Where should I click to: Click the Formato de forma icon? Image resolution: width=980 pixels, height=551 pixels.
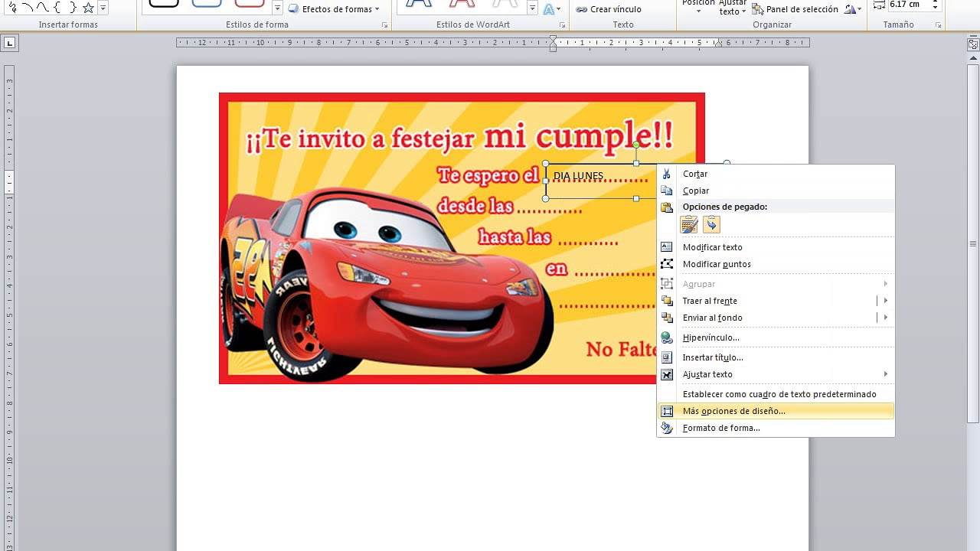click(667, 428)
